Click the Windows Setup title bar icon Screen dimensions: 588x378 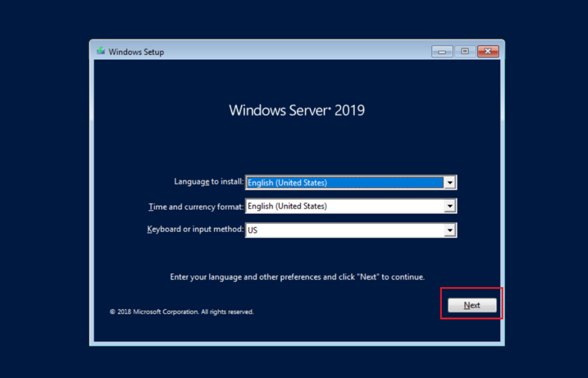click(101, 52)
